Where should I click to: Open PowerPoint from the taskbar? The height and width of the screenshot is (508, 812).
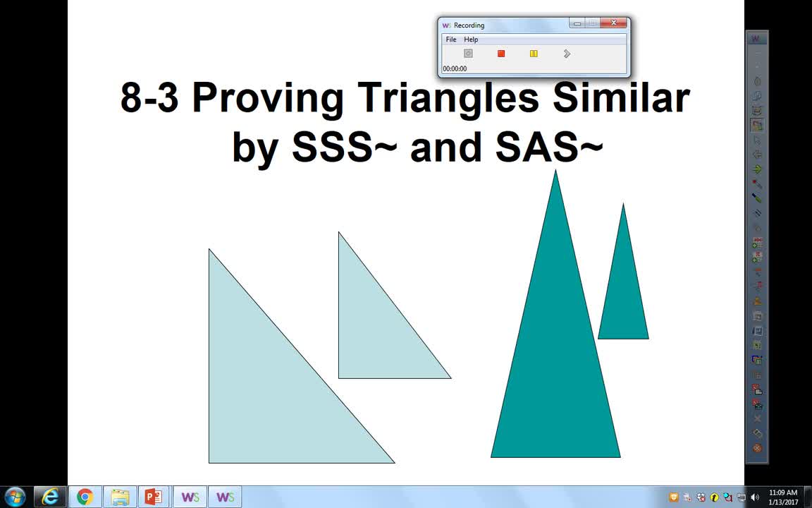154,496
